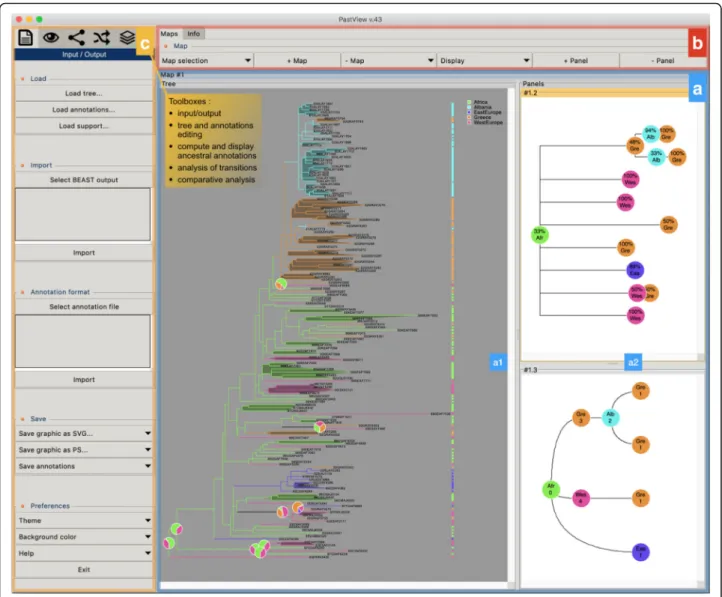Click Select annotation file button
Image resolution: width=722 pixels, height=597 pixels.
[x=84, y=307]
